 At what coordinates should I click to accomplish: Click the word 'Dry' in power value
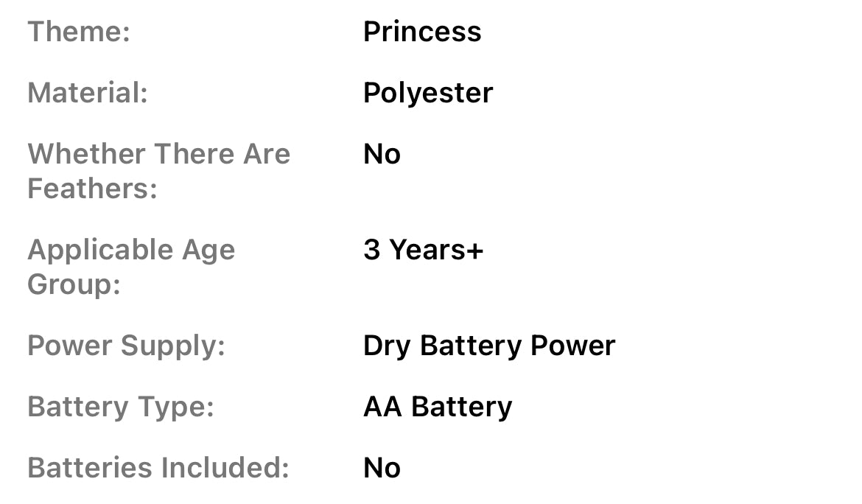coord(387,346)
